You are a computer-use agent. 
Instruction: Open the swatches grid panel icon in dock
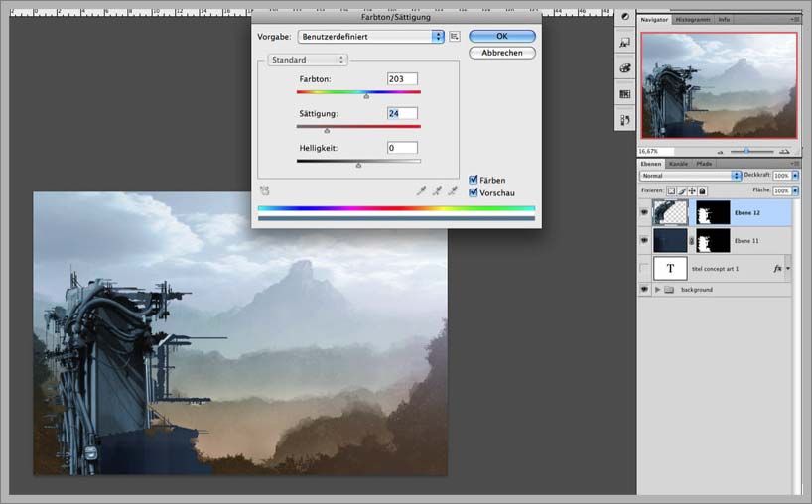pyautogui.click(x=625, y=94)
